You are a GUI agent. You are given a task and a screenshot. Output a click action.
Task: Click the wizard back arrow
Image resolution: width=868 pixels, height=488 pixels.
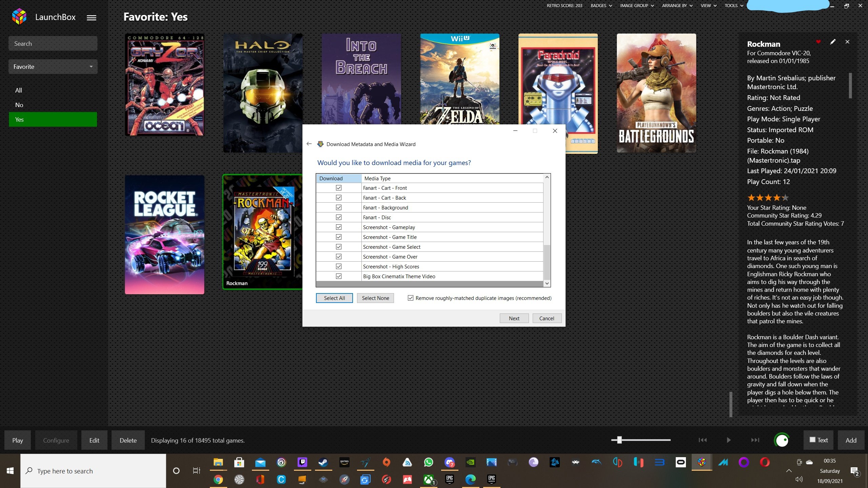tap(309, 144)
